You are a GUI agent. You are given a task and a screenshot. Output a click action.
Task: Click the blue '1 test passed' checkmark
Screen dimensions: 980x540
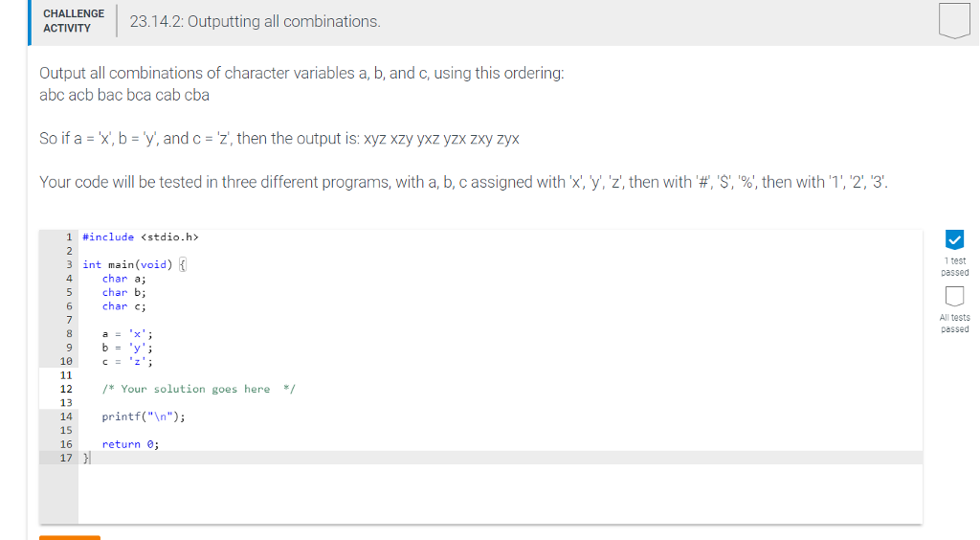(x=954, y=239)
